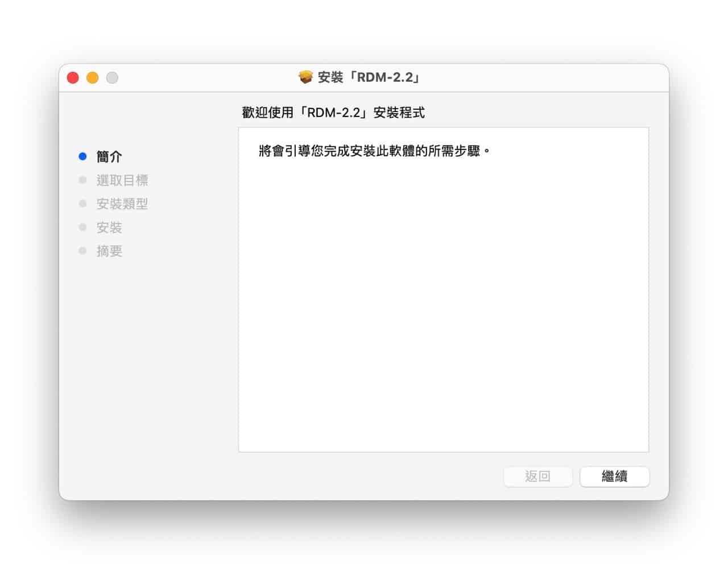Select the 安裝 step in the sidebar
Viewport: 728px width, 580px height.
(109, 227)
